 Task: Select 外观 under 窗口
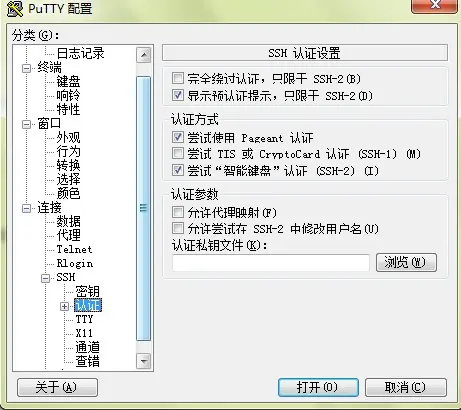pyautogui.click(x=68, y=138)
